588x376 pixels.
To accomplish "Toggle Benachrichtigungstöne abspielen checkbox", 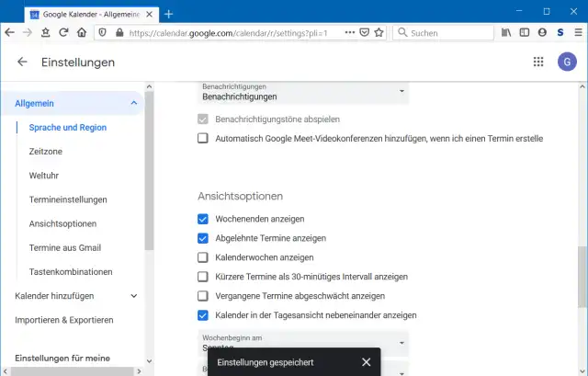I will pyautogui.click(x=203, y=120).
